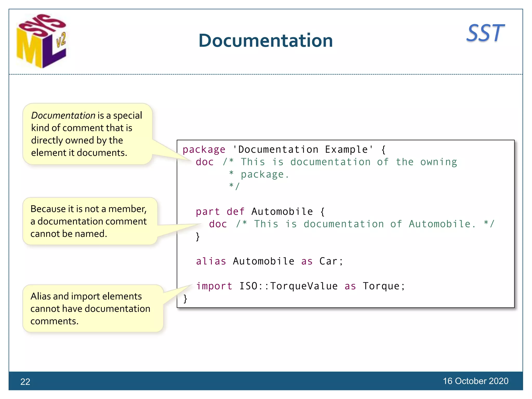Click the Documentation slide title

[265, 41]
